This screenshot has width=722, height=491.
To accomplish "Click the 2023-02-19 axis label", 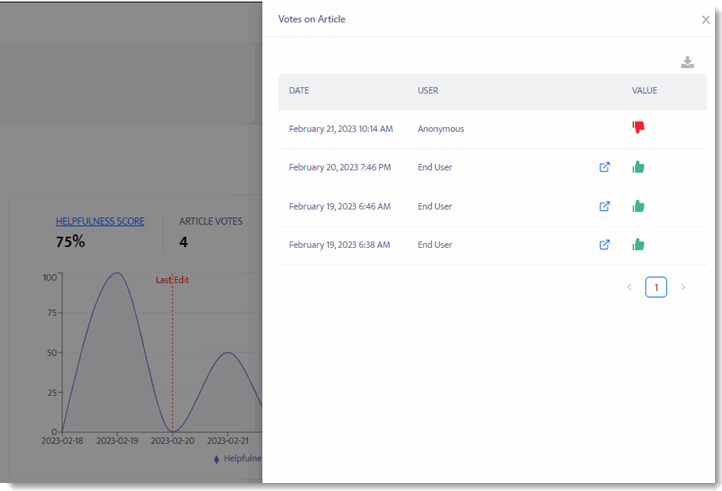I will click(117, 441).
